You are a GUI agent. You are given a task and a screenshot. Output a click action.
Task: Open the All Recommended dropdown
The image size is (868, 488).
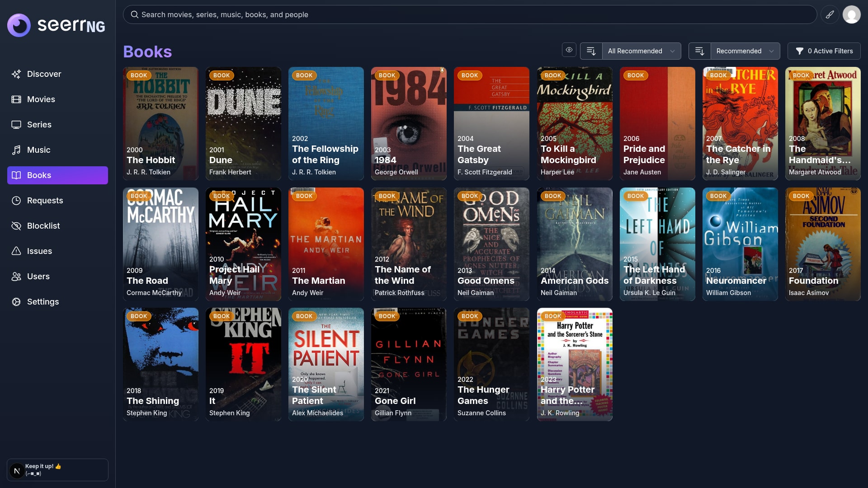pyautogui.click(x=642, y=51)
